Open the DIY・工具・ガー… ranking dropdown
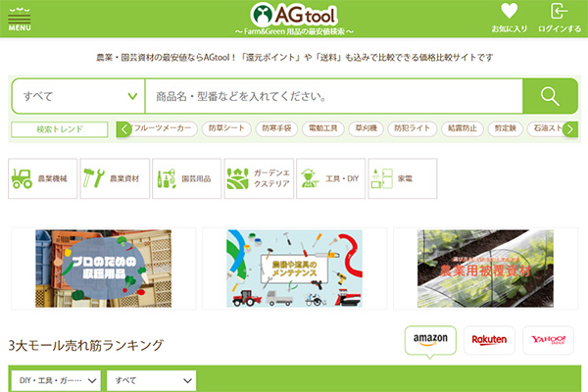Viewport: 588px width, 392px height. [x=56, y=381]
